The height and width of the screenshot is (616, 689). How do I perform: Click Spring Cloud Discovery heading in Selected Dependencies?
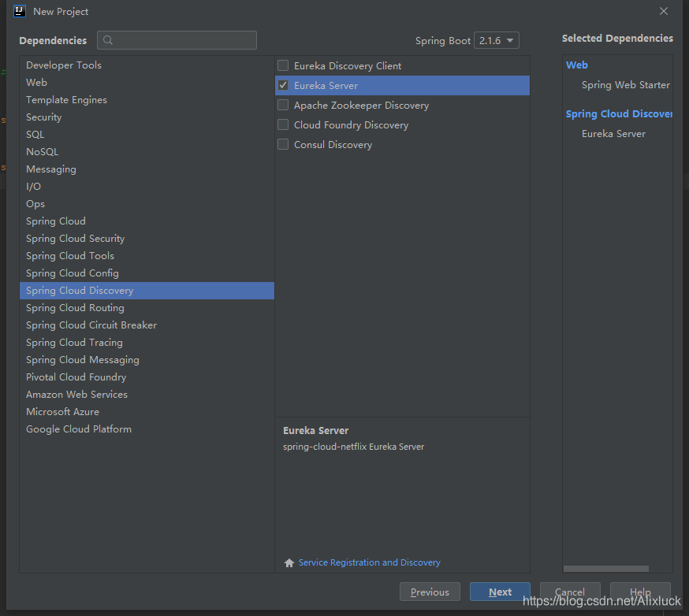coord(619,114)
